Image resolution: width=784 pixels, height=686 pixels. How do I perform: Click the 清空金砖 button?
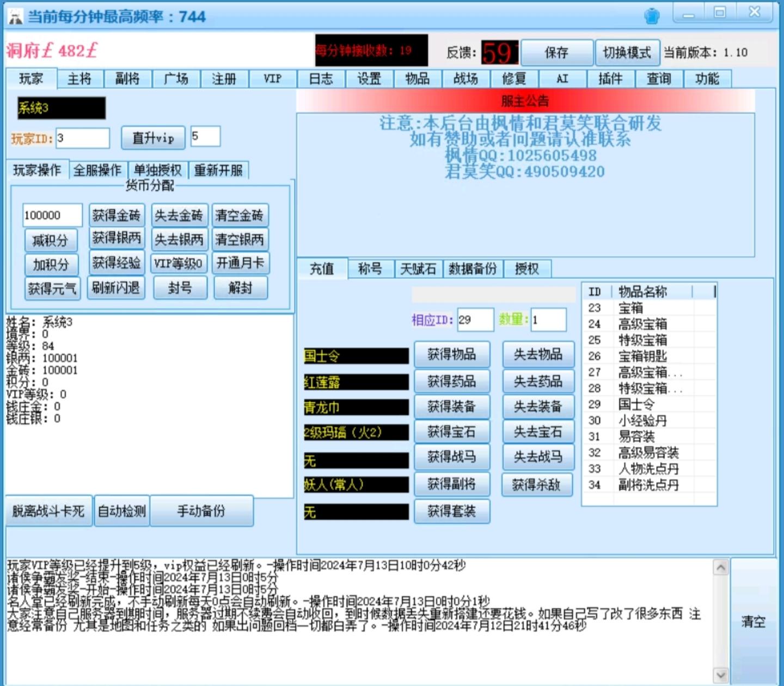pyautogui.click(x=240, y=216)
